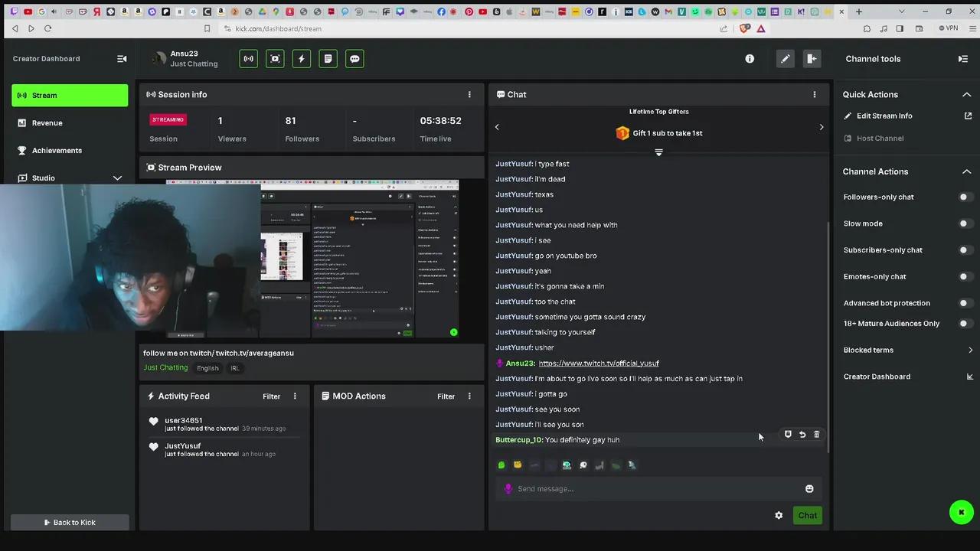Screen dimensions: 980x551
Task: Reply to the Buttercup_10 message
Action: (x=802, y=434)
